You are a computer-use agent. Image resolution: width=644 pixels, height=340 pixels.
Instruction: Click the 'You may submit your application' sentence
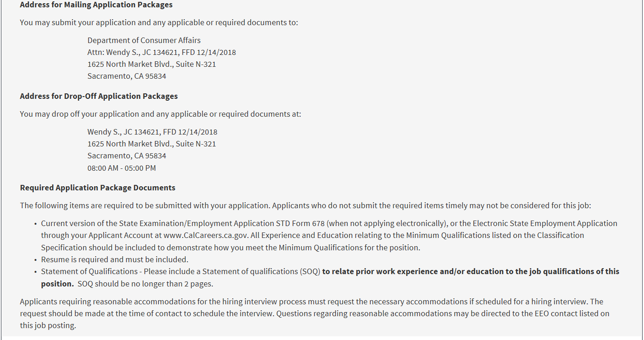159,22
